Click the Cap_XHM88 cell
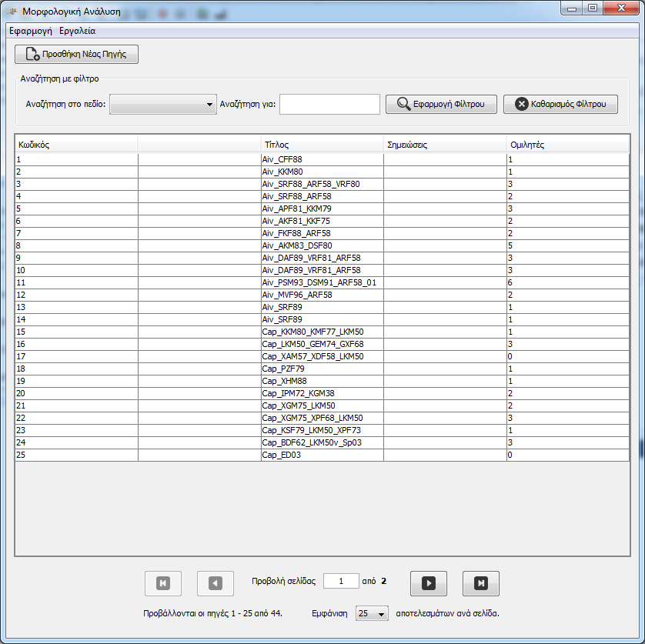Image resolution: width=645 pixels, height=644 pixels. [322, 381]
